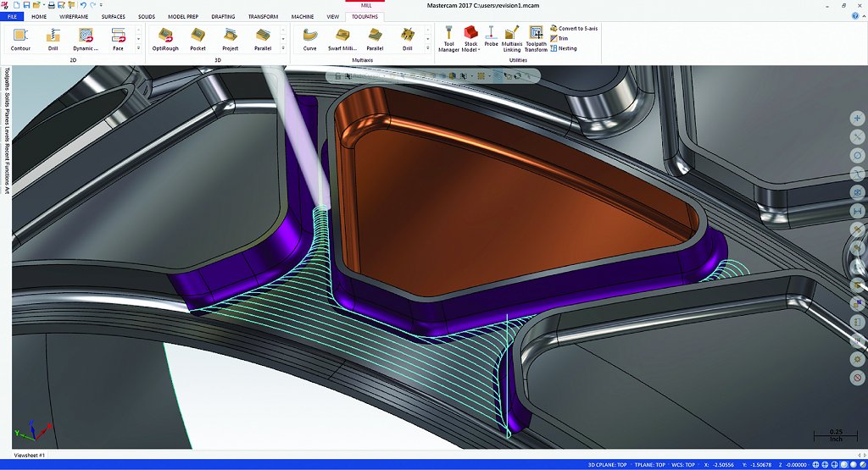Open the Viewsheet #1 tab
Viewport: 868px width, 470px height.
tap(30, 456)
